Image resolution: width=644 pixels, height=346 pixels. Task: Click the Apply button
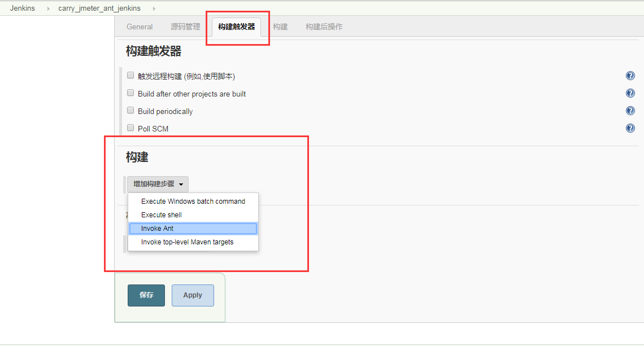point(193,295)
